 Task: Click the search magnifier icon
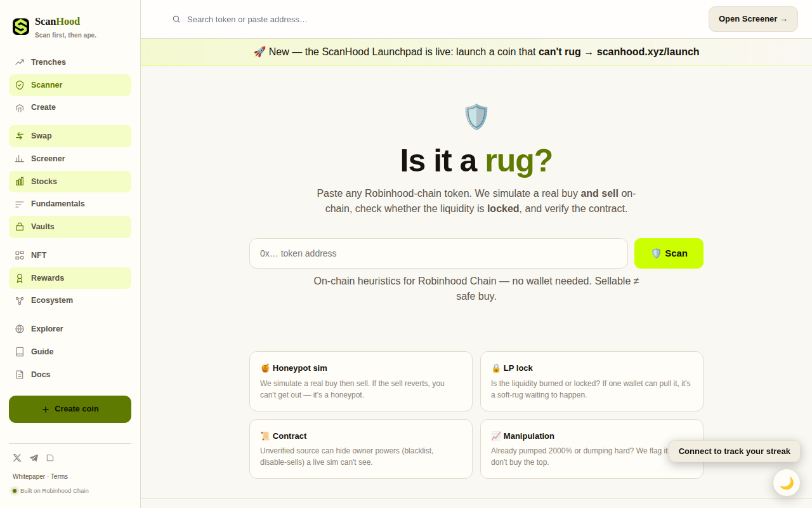[x=176, y=19]
